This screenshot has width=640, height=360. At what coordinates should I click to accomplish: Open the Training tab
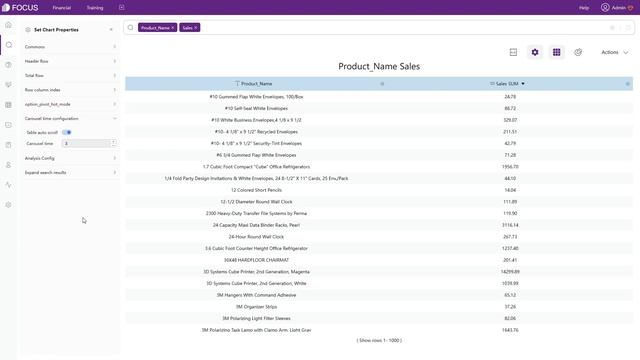(x=95, y=8)
